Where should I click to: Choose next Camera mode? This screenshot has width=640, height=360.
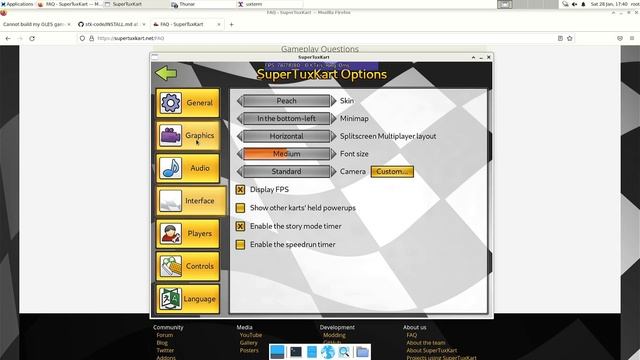[333, 171]
